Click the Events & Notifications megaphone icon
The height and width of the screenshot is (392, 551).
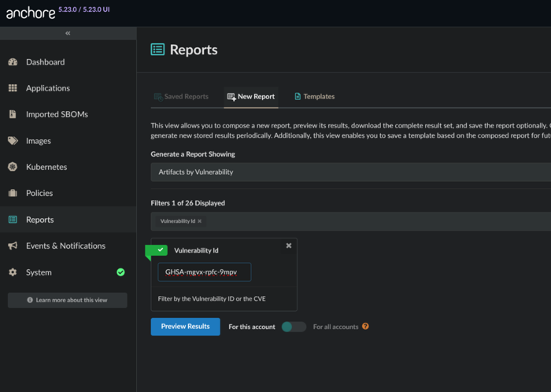13,246
